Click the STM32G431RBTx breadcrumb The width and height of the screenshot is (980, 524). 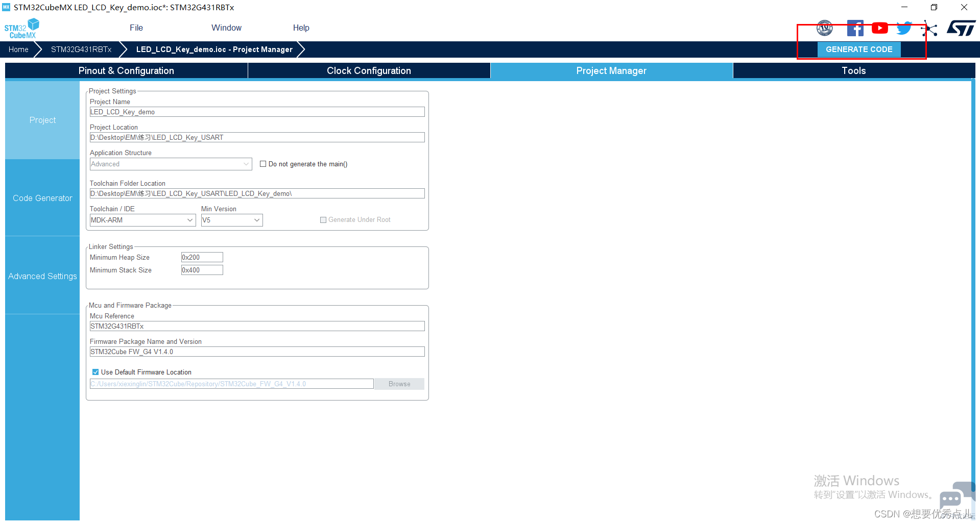[81, 49]
